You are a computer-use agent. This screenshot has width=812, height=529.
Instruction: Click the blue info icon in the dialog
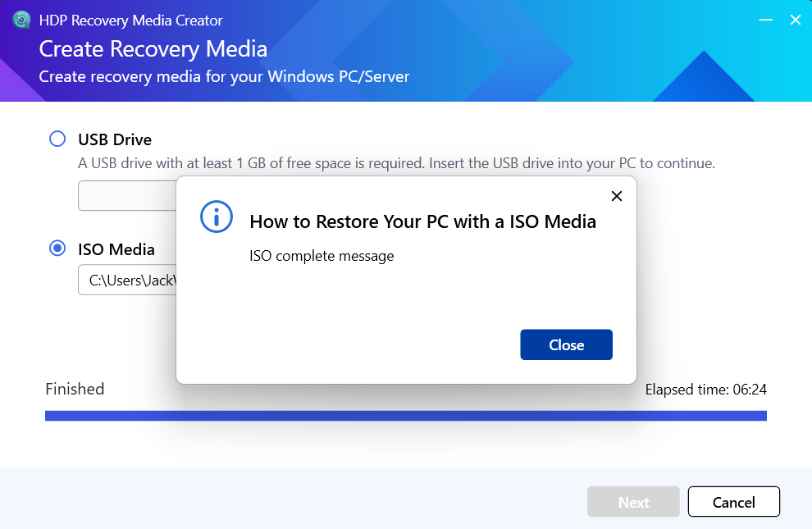(x=217, y=217)
